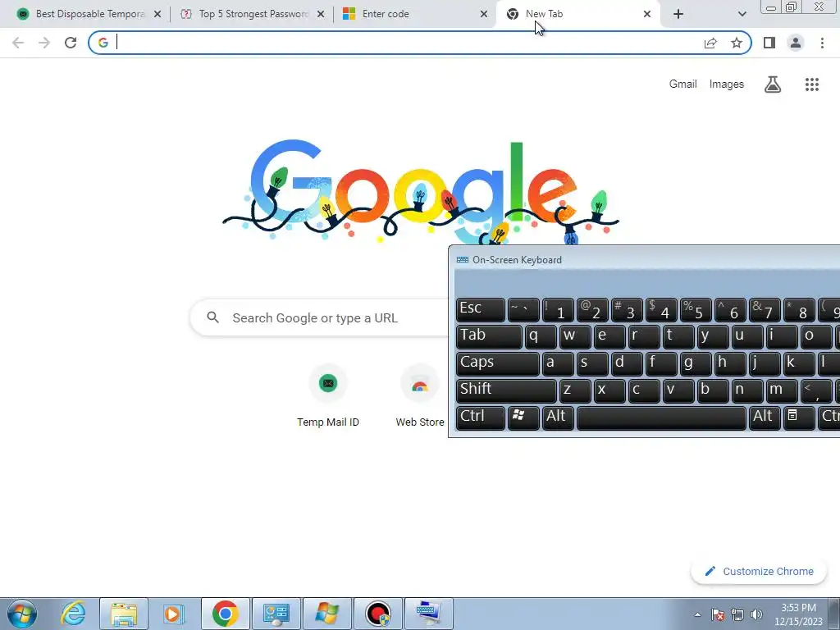Click the g key on On-Screen Keyboard
The image size is (840, 630).
click(695, 363)
